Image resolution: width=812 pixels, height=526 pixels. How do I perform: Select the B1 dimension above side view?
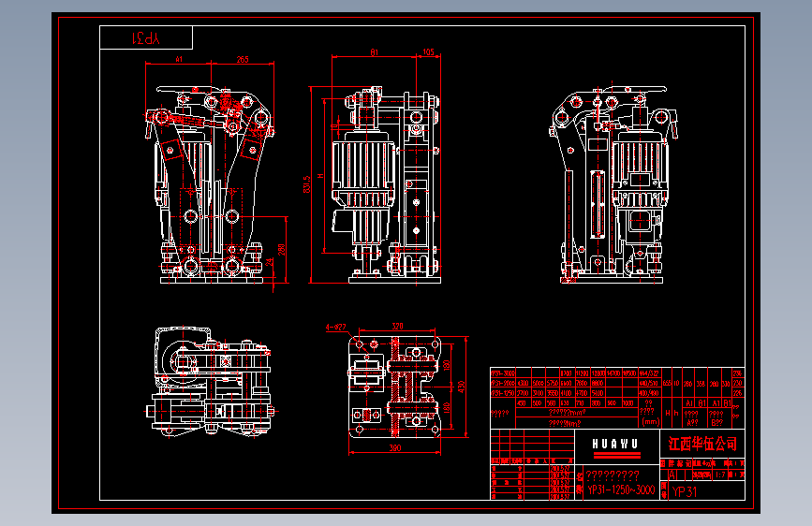pyautogui.click(x=375, y=52)
